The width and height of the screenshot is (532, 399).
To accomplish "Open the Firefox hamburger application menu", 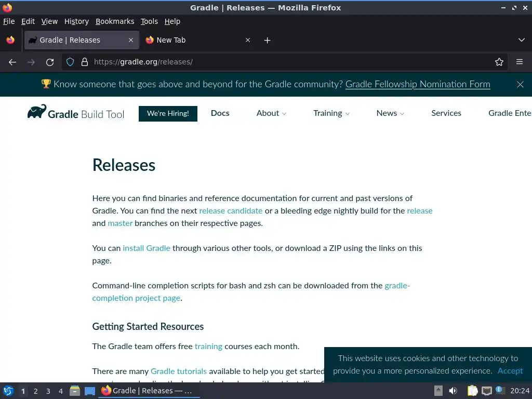I will tap(520, 62).
